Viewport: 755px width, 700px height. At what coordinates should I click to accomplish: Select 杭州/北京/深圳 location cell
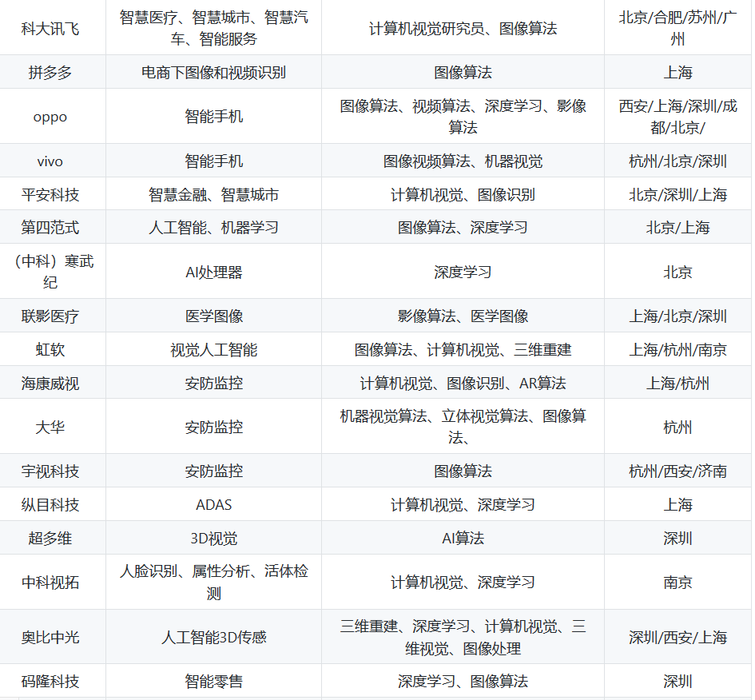678,161
